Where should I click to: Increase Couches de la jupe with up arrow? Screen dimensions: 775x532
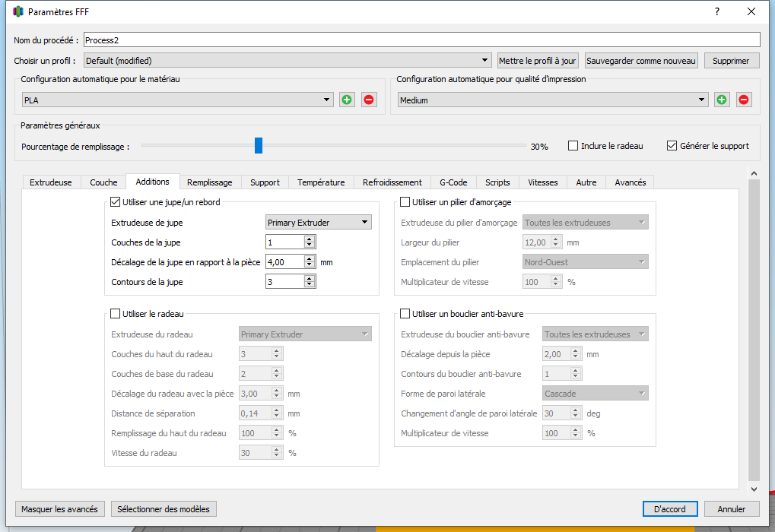[x=310, y=239]
